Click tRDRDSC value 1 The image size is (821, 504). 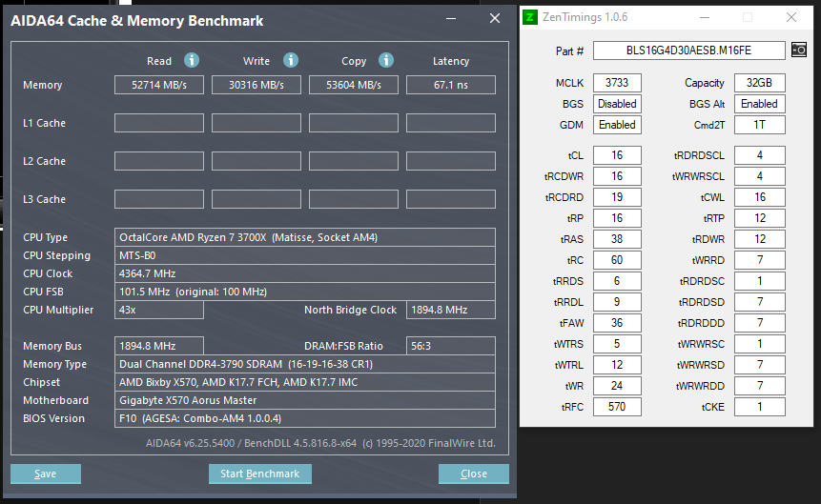(759, 281)
